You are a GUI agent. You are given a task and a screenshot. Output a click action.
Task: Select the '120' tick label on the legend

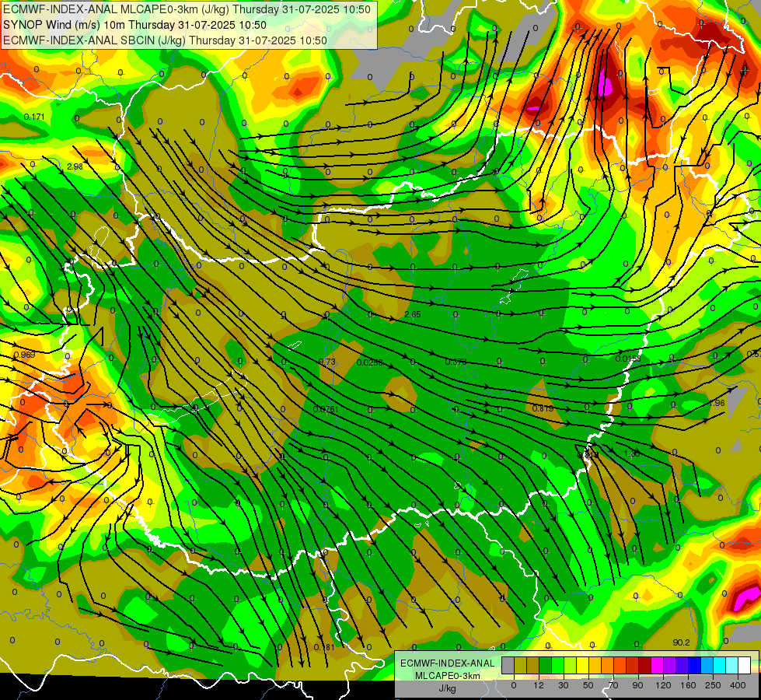[664, 685]
